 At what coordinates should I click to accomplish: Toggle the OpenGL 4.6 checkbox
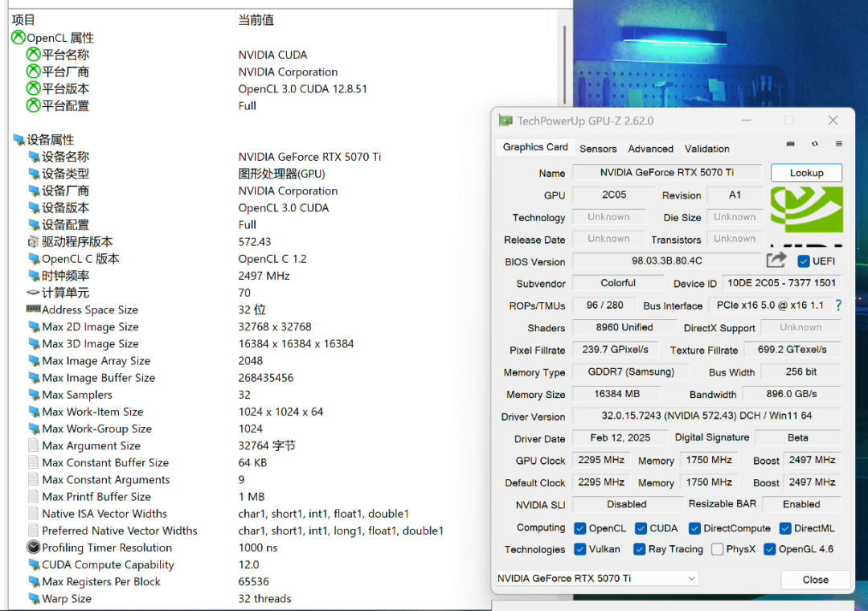[769, 549]
